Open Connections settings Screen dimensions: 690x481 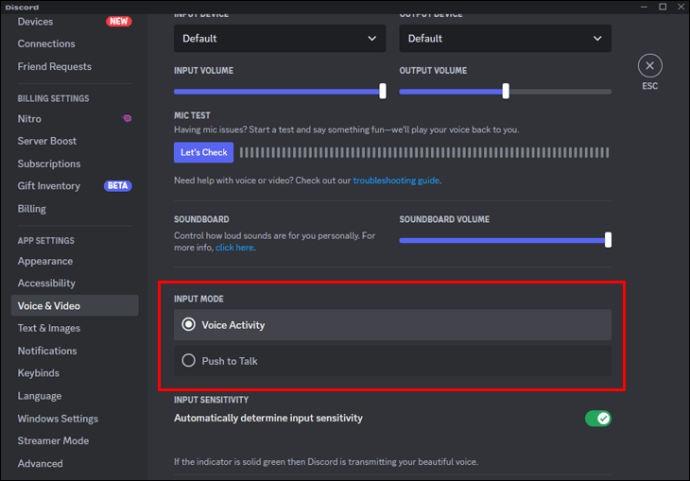click(46, 44)
